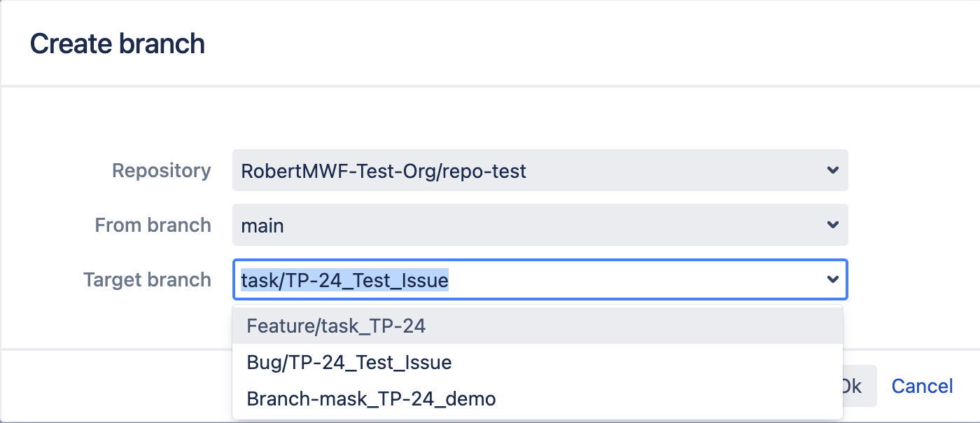This screenshot has height=423, width=980.
Task: Click the Repository dropdown chevron arrow
Action: click(832, 170)
